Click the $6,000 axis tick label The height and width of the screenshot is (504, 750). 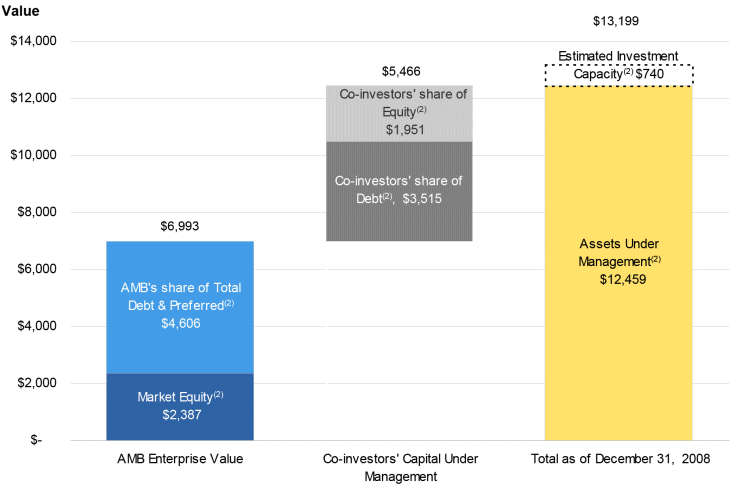38,269
